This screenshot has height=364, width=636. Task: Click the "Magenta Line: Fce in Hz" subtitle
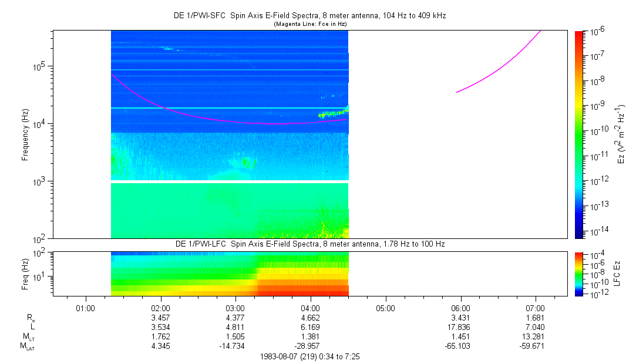(x=310, y=23)
